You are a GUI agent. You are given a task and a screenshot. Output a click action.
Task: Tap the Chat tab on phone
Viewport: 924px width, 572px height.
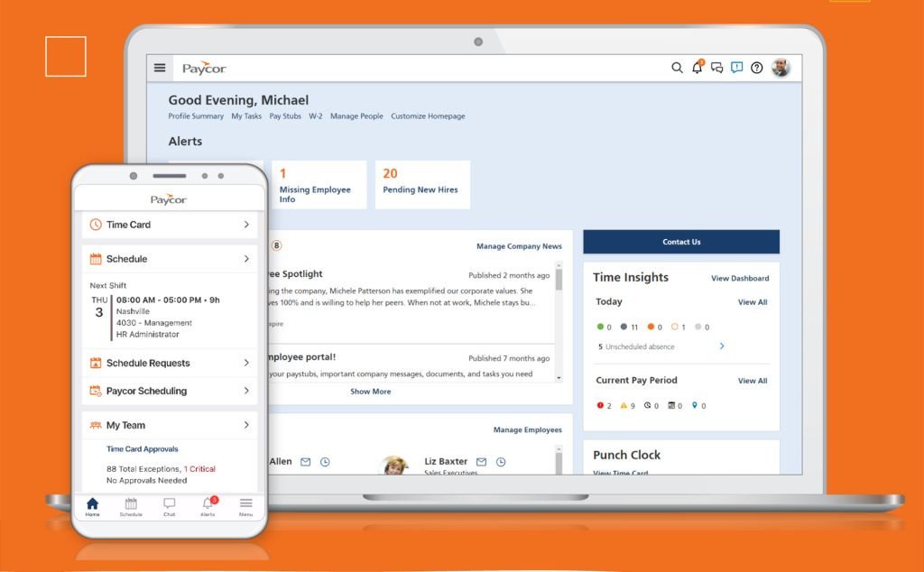(x=169, y=507)
